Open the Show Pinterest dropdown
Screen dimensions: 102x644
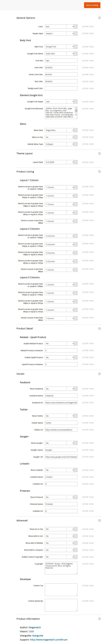(61, 497)
